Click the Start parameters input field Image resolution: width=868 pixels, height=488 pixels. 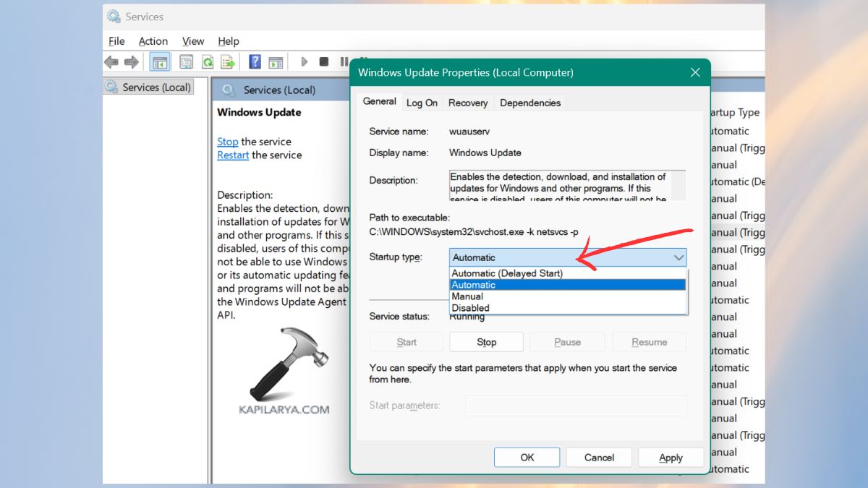pos(575,406)
